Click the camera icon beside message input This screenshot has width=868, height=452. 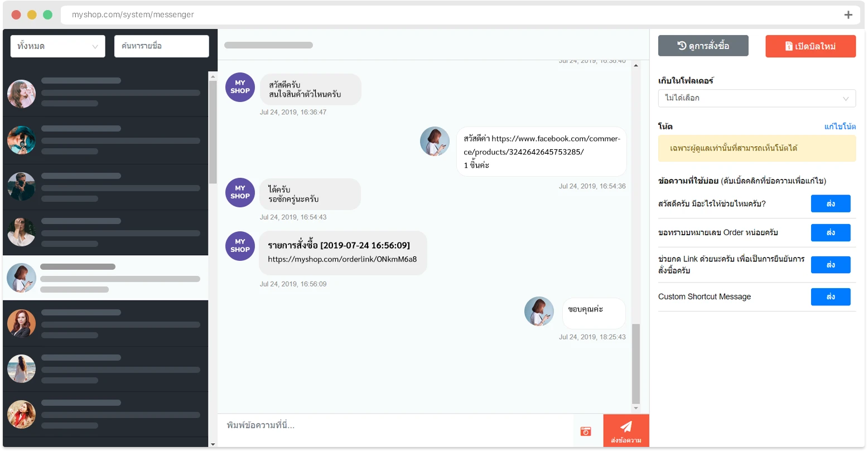tap(586, 431)
